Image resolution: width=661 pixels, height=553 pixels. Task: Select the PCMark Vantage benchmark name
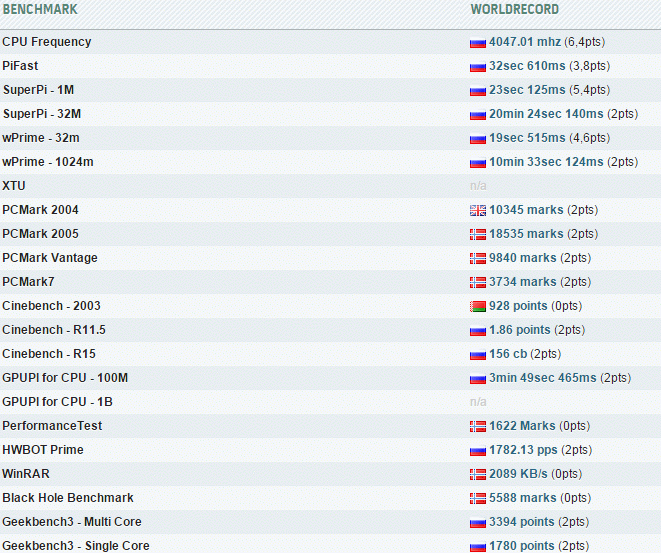(x=50, y=258)
